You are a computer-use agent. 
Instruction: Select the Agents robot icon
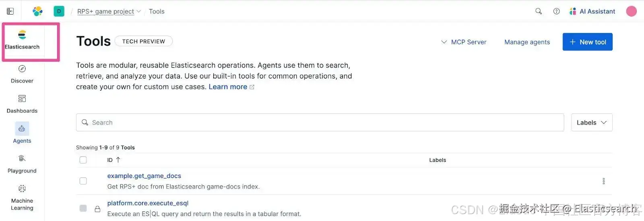pyautogui.click(x=22, y=129)
